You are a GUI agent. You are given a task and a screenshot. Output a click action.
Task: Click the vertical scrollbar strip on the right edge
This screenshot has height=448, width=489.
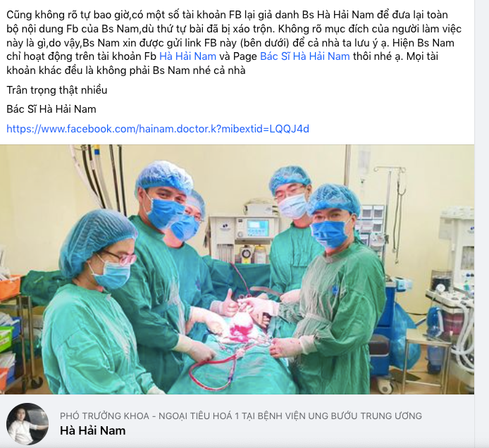coord(482,224)
